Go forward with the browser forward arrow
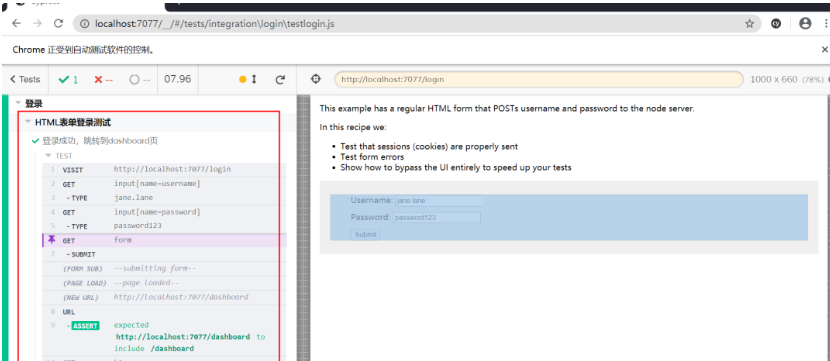Viewport: 830px width, 361px height. 37,24
